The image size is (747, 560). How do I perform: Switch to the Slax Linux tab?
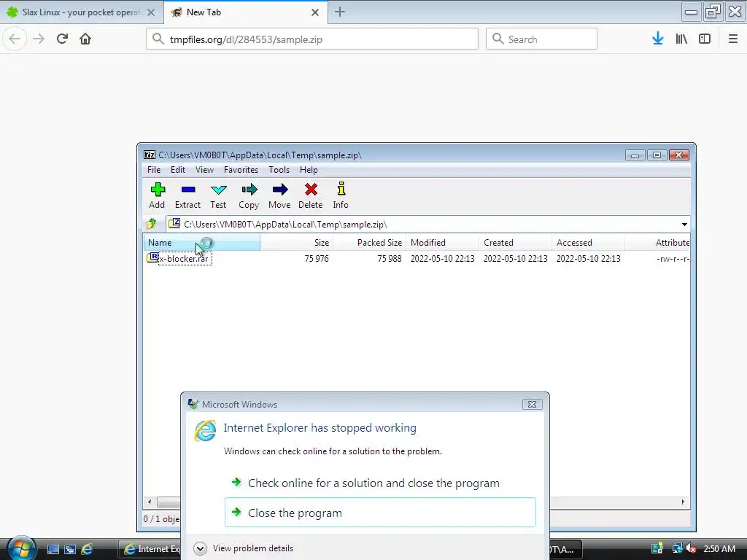tap(81, 12)
